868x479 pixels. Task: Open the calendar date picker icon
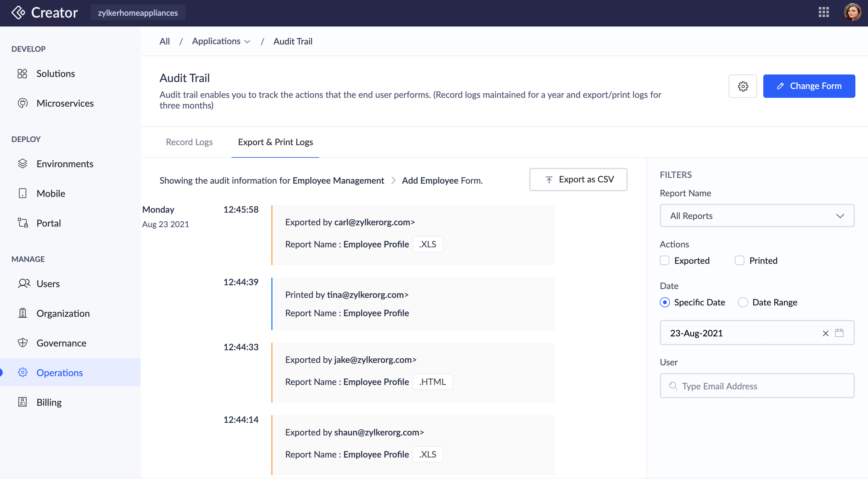(839, 333)
